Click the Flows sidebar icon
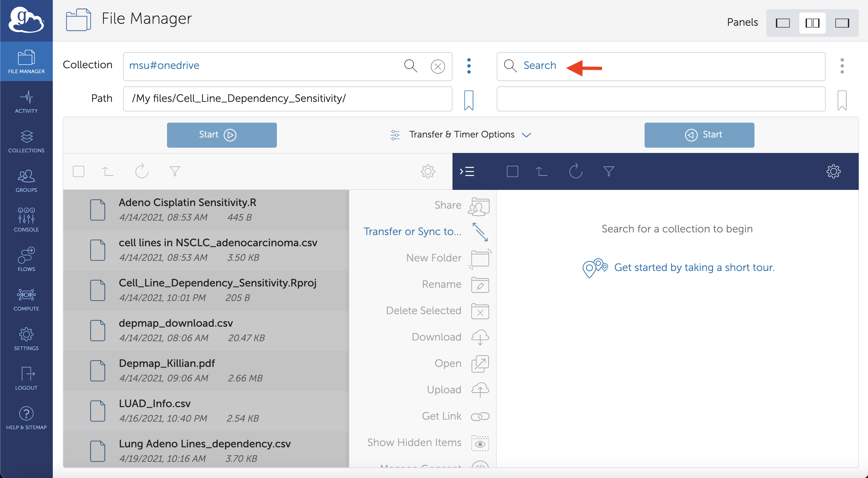This screenshot has height=478, width=868. (x=26, y=259)
